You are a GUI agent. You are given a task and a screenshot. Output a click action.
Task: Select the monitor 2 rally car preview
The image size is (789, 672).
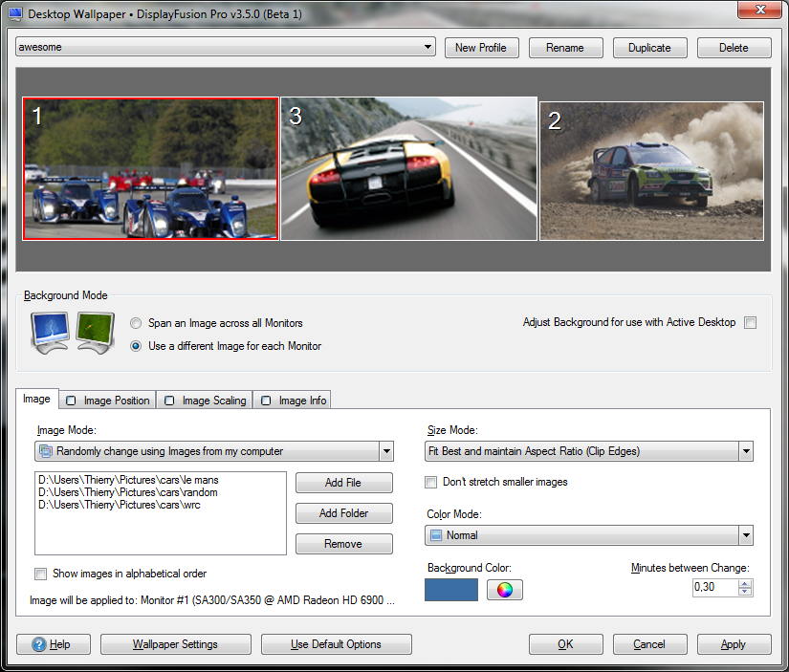point(651,171)
